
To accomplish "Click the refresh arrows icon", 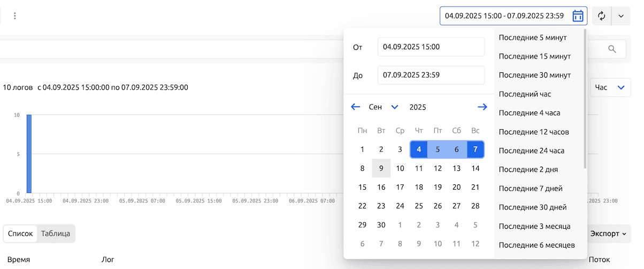I will click(x=601, y=16).
